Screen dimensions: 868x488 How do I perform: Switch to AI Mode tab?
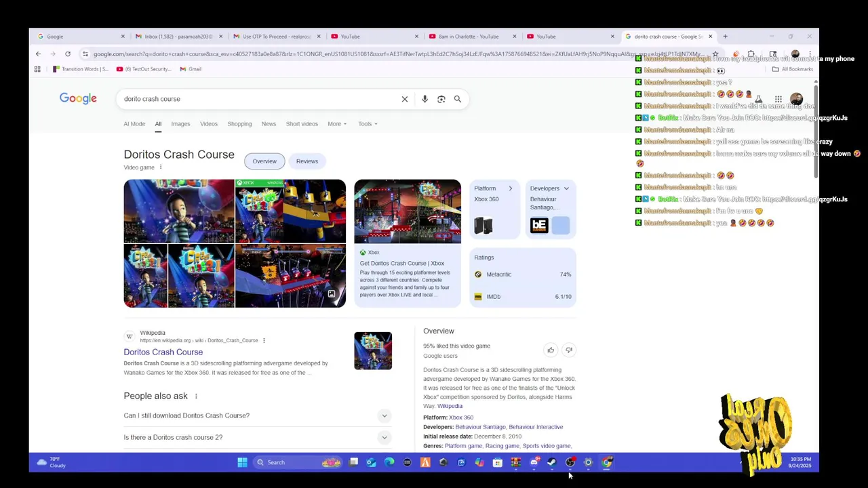tap(134, 124)
